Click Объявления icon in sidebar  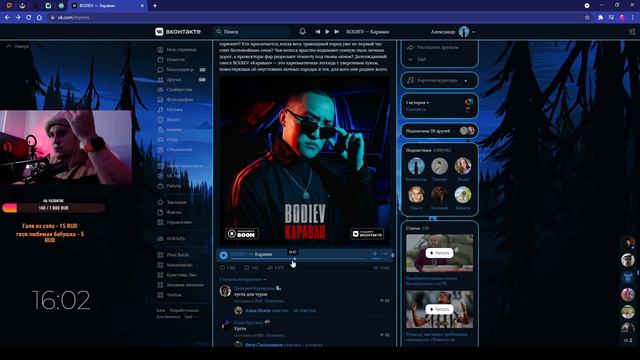point(160,149)
